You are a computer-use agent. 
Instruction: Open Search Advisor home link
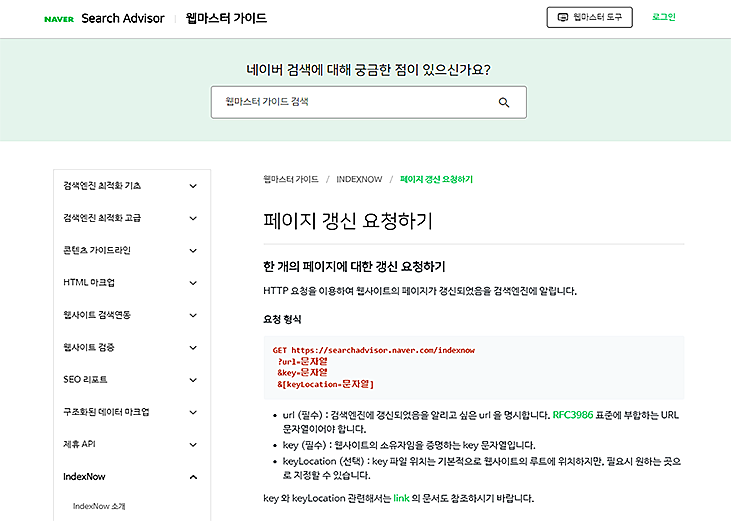point(123,18)
